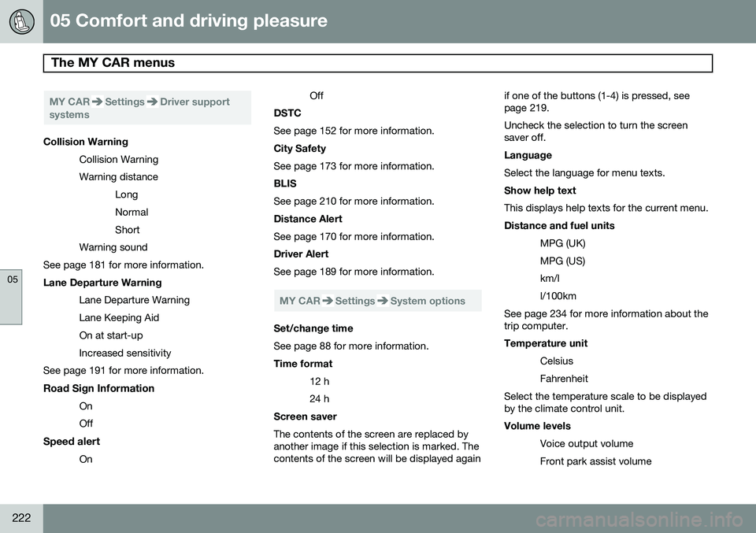Click Voice output volume entry
This screenshot has width=756, height=533.
(x=587, y=444)
